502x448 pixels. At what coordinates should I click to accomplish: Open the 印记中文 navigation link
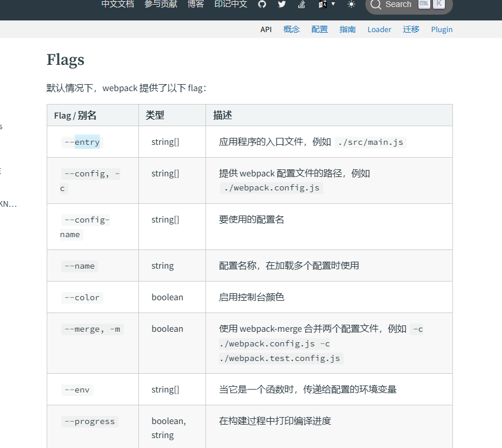[x=231, y=4]
